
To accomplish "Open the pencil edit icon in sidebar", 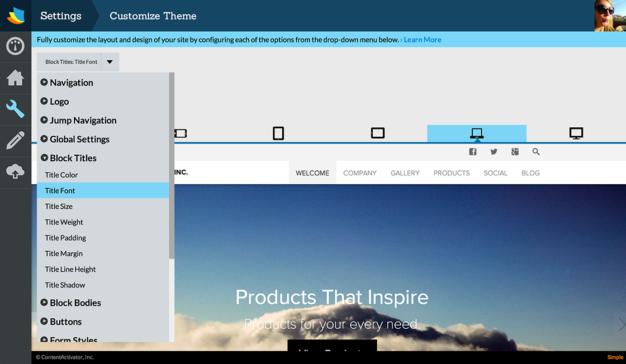I will (x=15, y=140).
